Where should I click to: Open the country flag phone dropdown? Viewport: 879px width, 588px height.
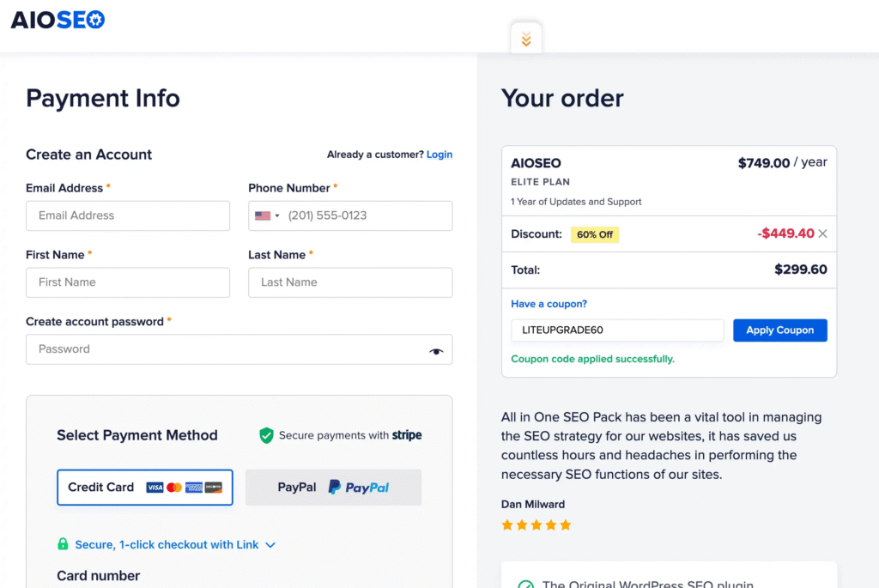pyautogui.click(x=267, y=215)
